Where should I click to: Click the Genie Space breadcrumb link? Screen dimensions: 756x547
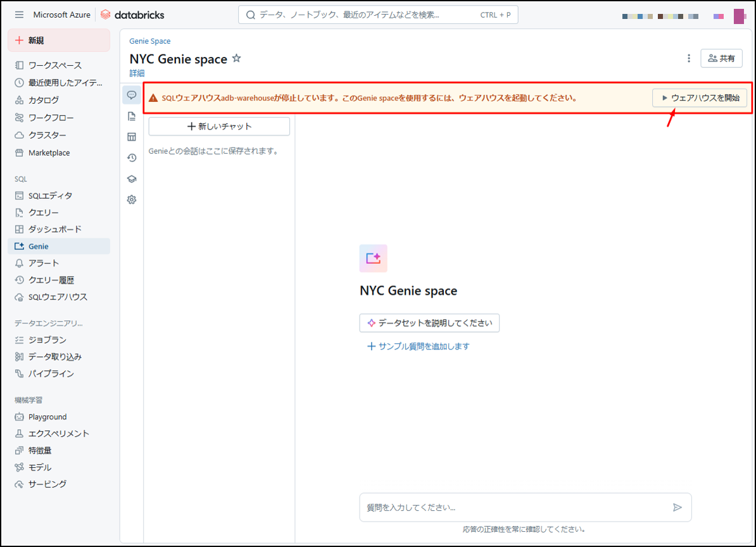tap(150, 41)
